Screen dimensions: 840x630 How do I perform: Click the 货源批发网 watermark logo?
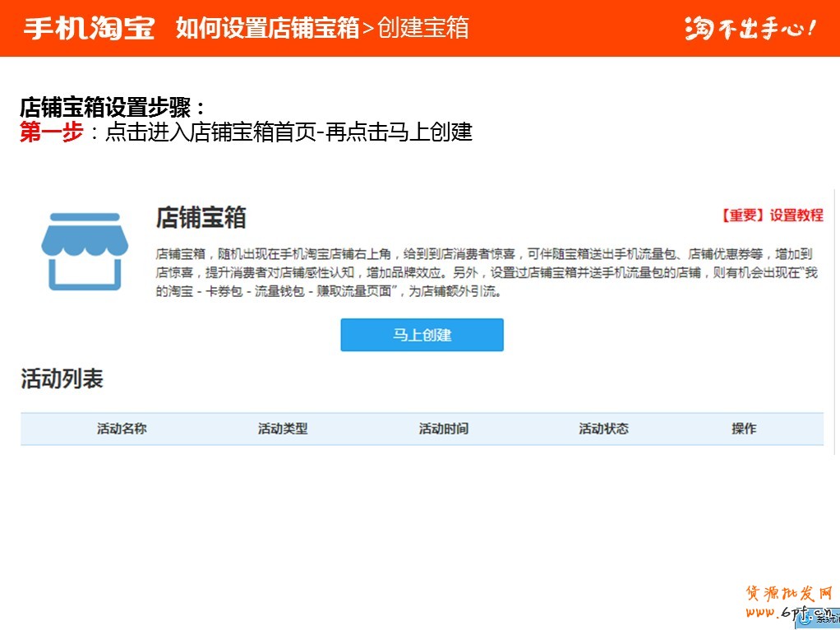(x=787, y=594)
